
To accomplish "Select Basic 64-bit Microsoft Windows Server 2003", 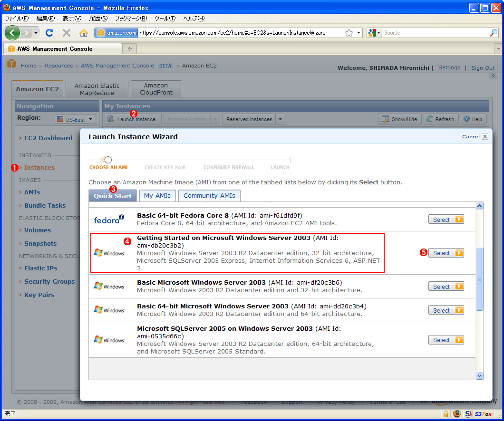I will [446, 310].
